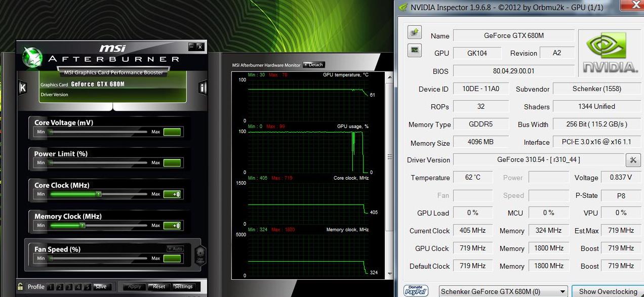
Task: Select the 1344 Unified shaders field
Action: coord(596,107)
